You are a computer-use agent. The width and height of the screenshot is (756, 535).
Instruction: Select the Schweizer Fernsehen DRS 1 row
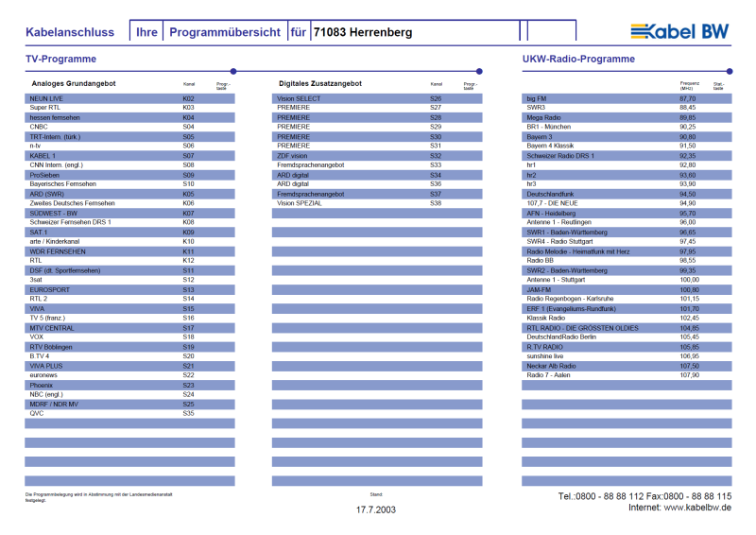pyautogui.click(x=129, y=222)
